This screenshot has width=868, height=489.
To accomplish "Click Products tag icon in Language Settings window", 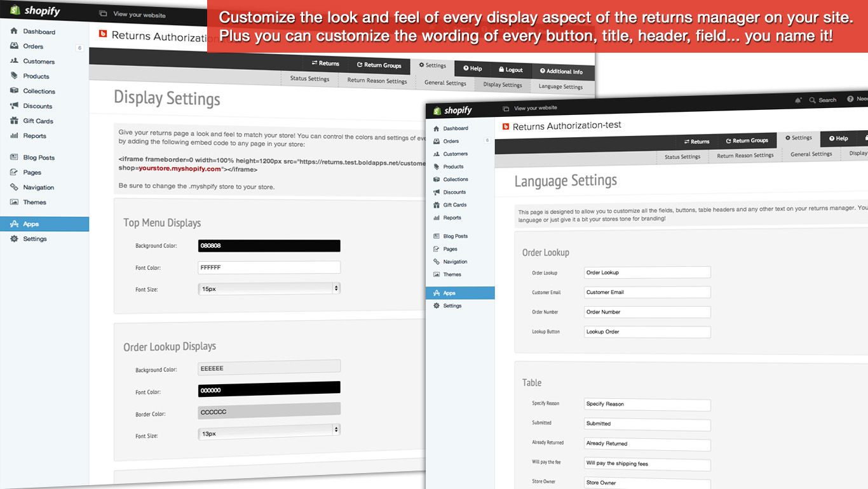I will point(437,166).
